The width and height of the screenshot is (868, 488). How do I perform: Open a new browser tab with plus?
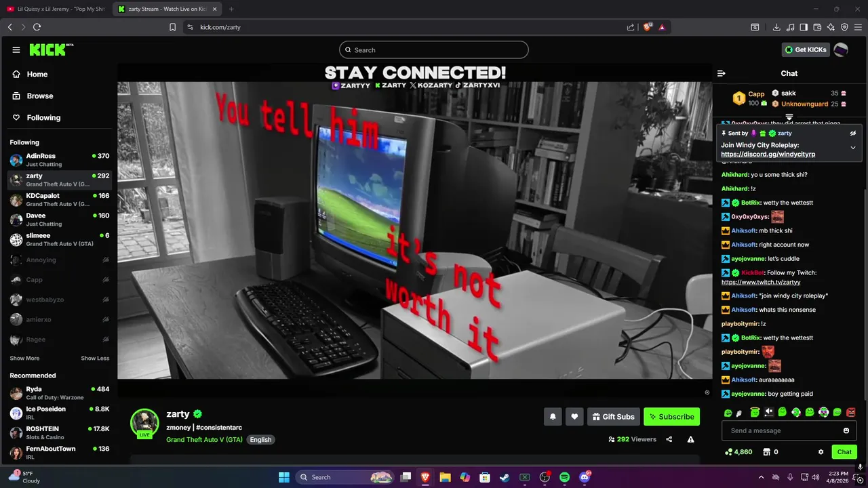coord(231,9)
